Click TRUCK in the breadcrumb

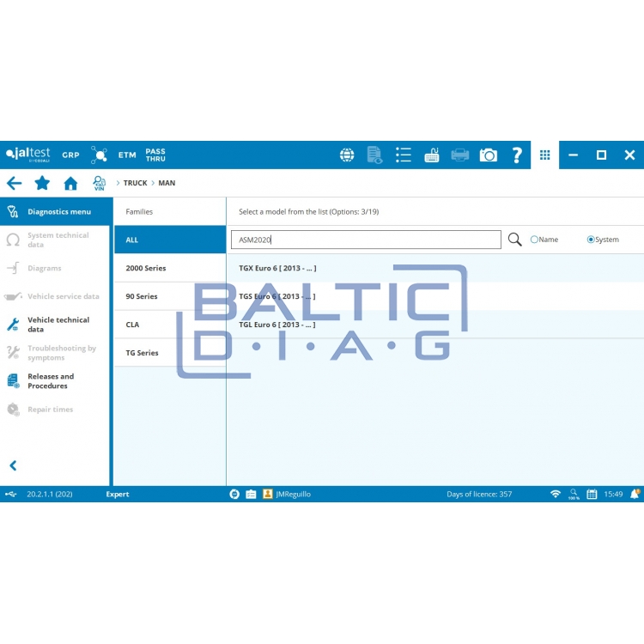tap(135, 183)
